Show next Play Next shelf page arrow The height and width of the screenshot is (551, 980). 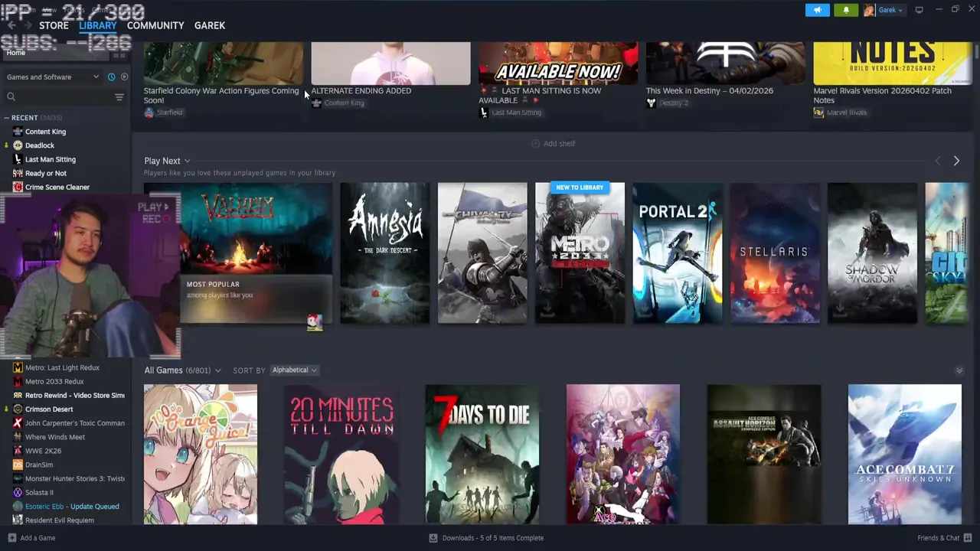[956, 161]
